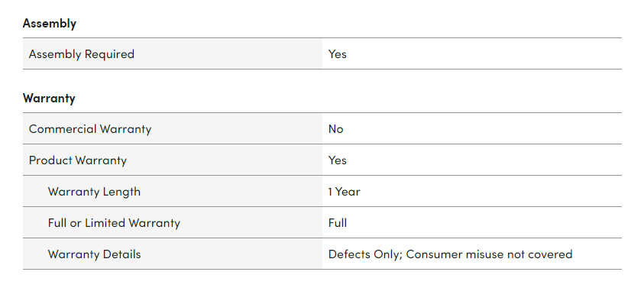Click the No value for Commercial Warranty

click(x=335, y=129)
